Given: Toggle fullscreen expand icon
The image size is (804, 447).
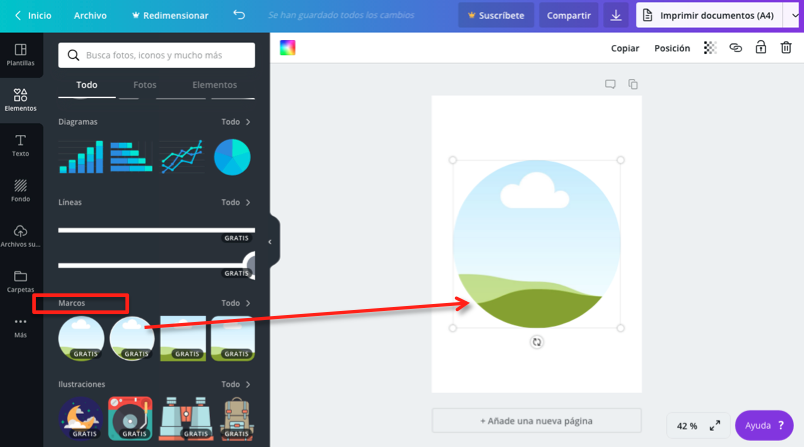Looking at the screenshot, I should tap(715, 425).
